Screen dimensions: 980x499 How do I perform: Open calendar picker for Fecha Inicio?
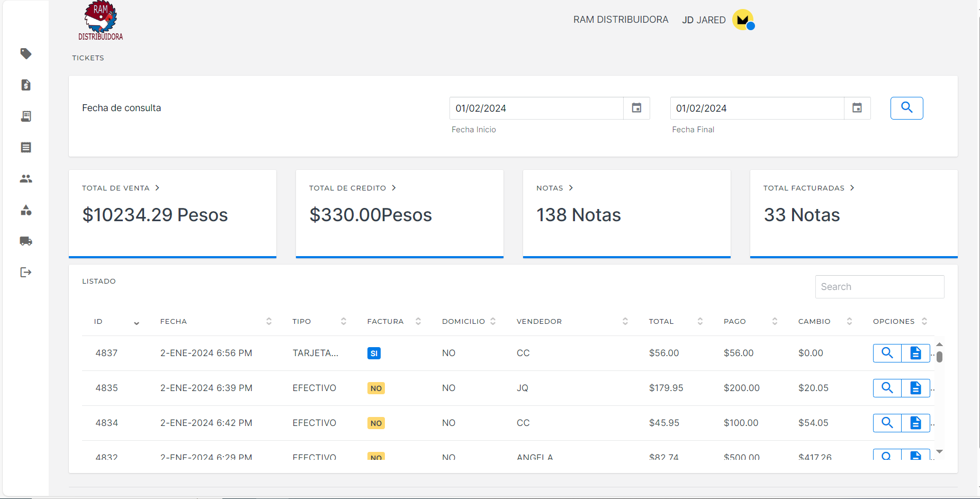(x=636, y=108)
